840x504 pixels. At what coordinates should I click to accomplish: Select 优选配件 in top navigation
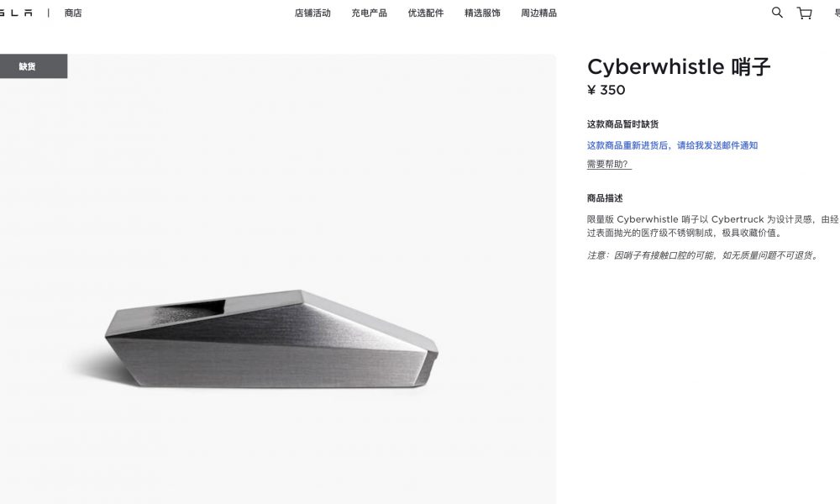[x=425, y=13]
